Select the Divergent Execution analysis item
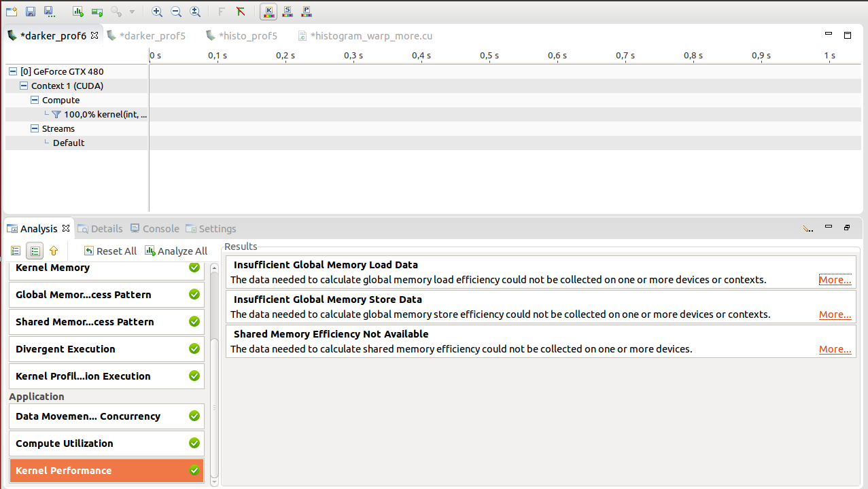 click(x=107, y=349)
